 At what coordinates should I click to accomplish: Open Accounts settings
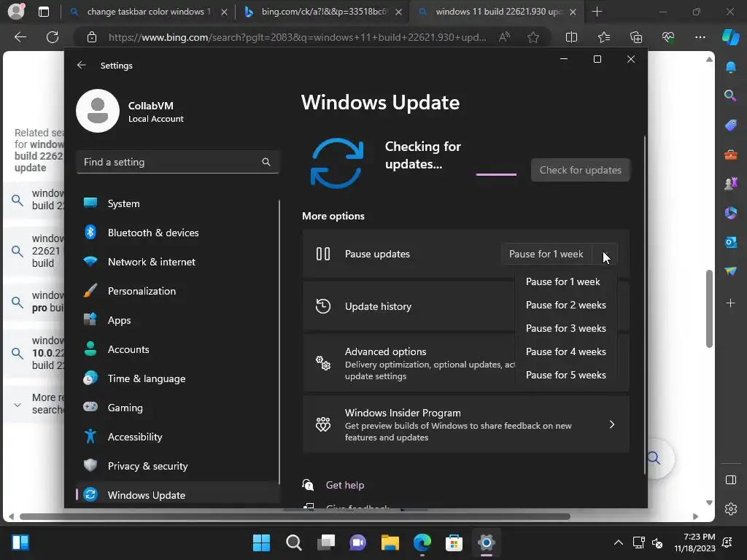point(177,349)
